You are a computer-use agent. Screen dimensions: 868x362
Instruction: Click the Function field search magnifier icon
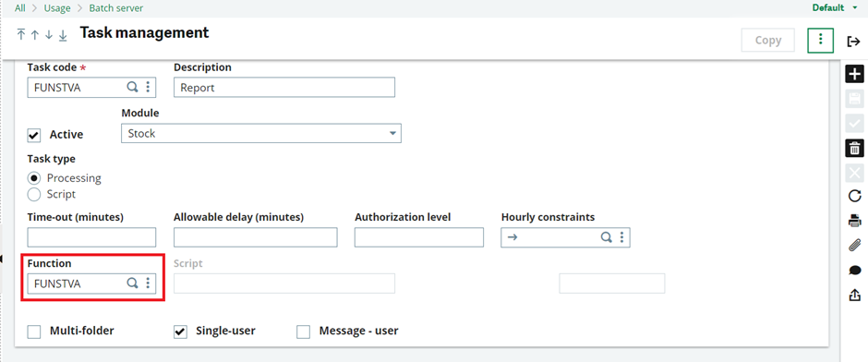tap(132, 284)
